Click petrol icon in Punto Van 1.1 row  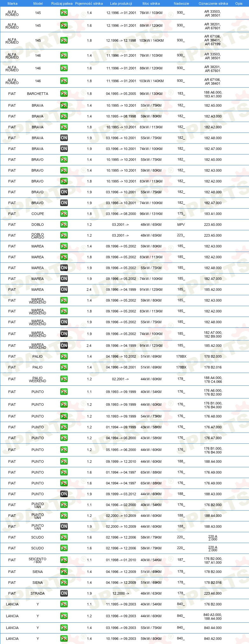[x=64, y=505]
